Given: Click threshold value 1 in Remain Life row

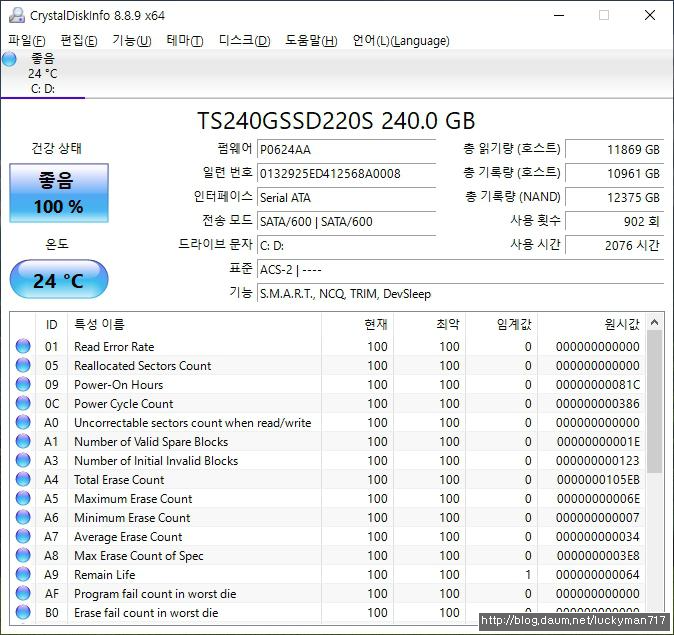Looking at the screenshot, I should 528,575.
